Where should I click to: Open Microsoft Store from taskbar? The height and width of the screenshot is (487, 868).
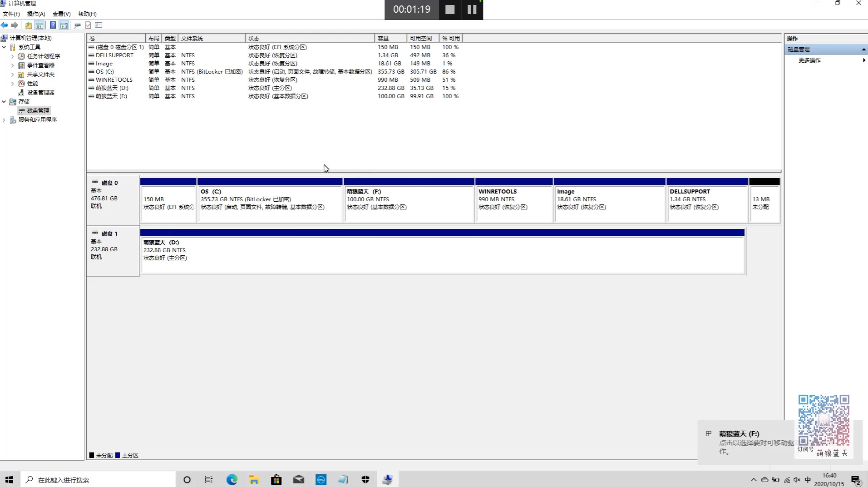(x=276, y=480)
